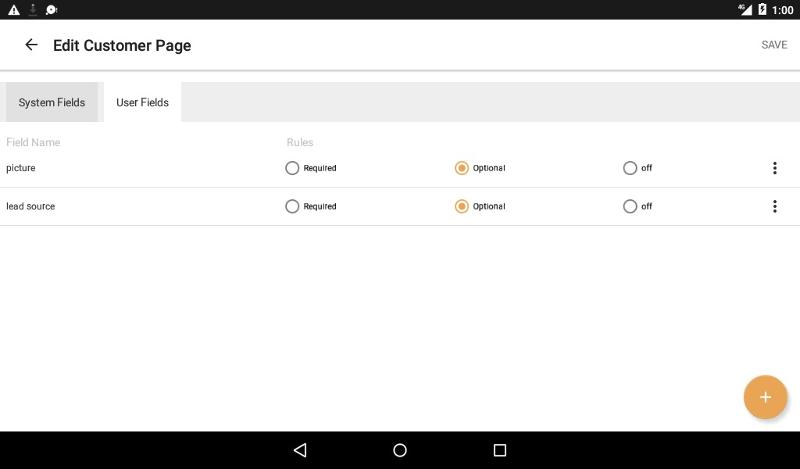Set picture field to Required
The width and height of the screenshot is (800, 469).
[x=311, y=168]
